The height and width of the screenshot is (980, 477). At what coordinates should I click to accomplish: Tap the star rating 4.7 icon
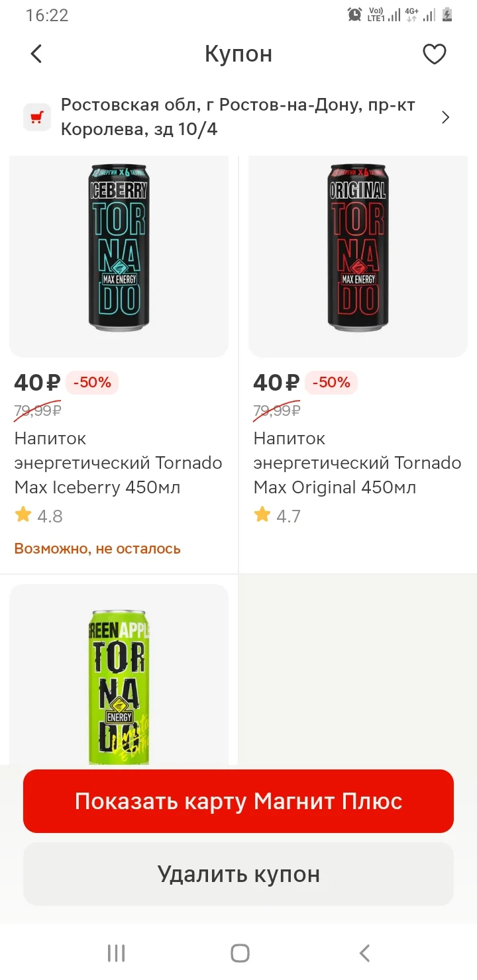[x=262, y=515]
